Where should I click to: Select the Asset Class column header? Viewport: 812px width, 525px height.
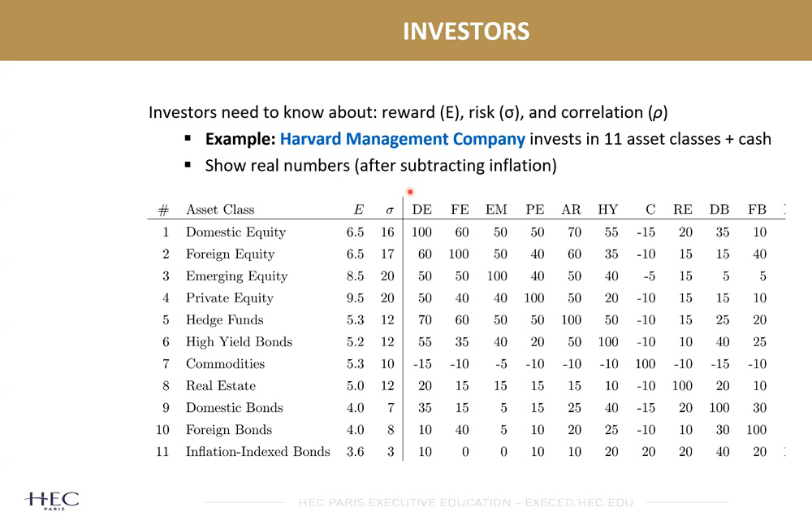click(x=220, y=210)
